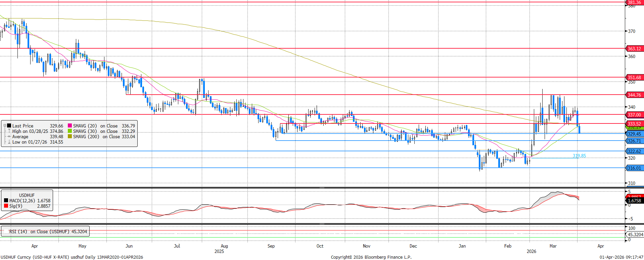This screenshot has height=260, width=644.
Task: Select the 329.45 blue support level tag
Action: click(x=634, y=134)
